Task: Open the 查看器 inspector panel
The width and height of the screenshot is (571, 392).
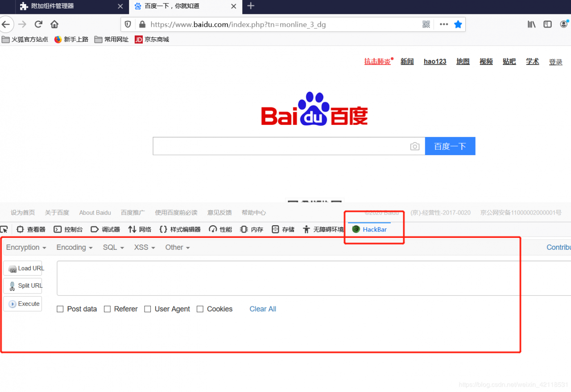Action: tap(31, 229)
